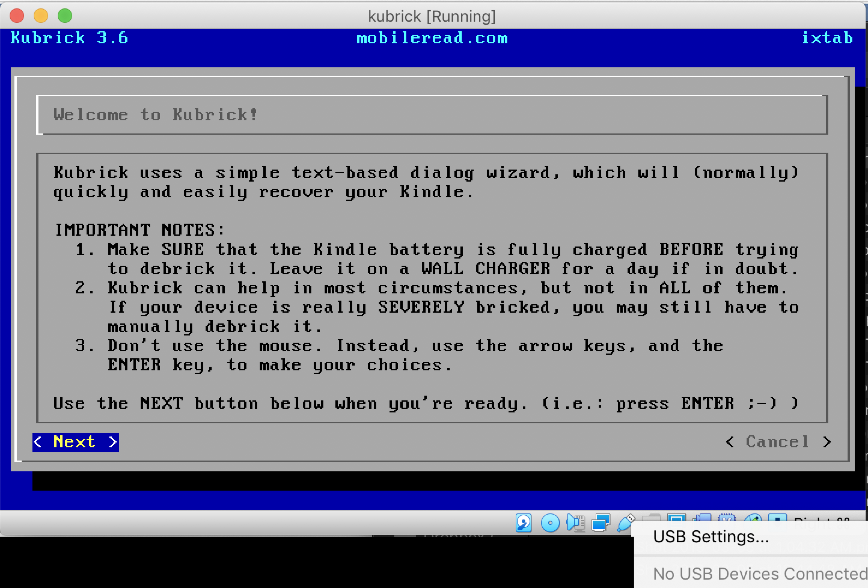Click the shared folders status icon
This screenshot has width=868, height=588.
pos(651,517)
